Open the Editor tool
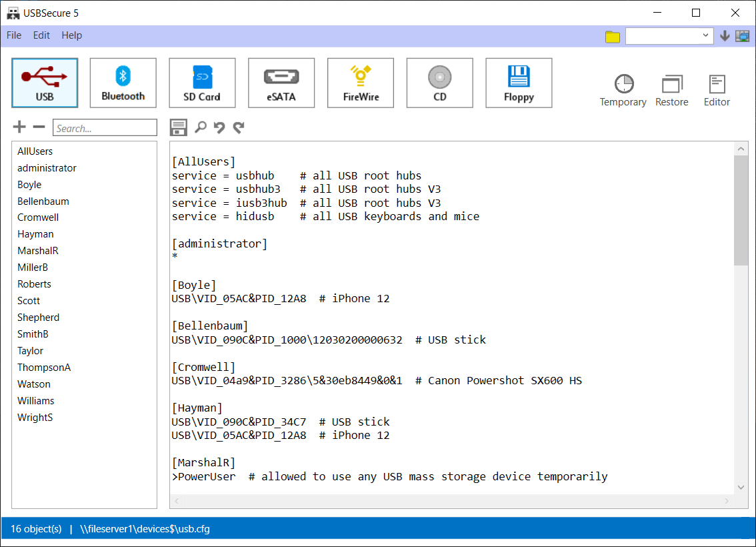 point(717,90)
